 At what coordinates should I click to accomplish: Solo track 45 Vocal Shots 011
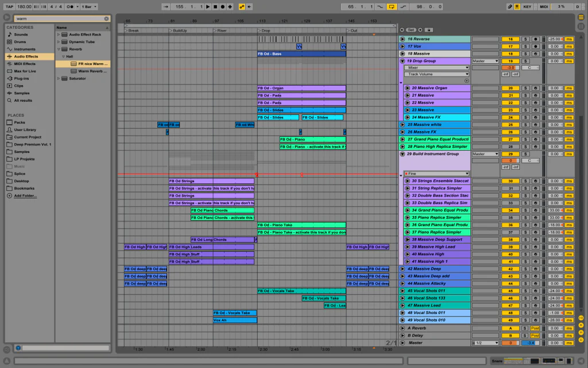click(x=526, y=290)
